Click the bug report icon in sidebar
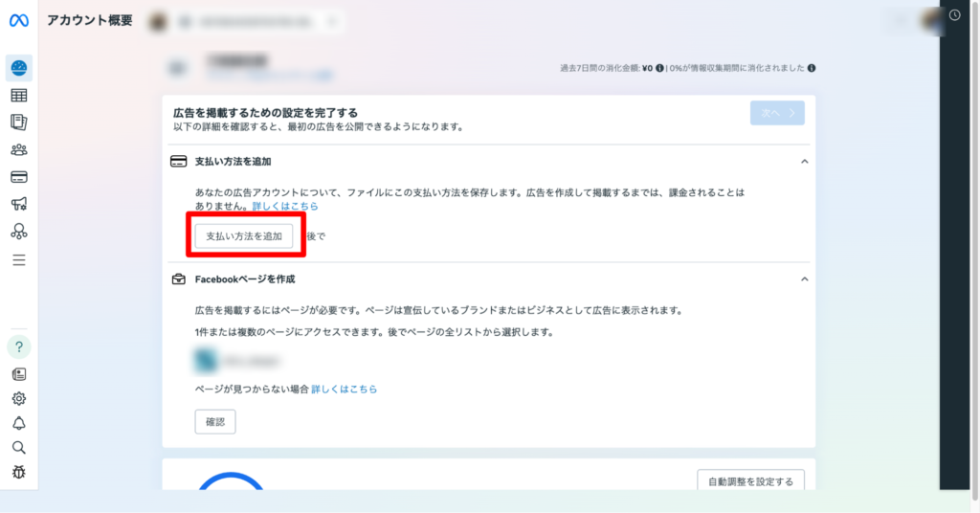This screenshot has width=980, height=513. tap(18, 472)
